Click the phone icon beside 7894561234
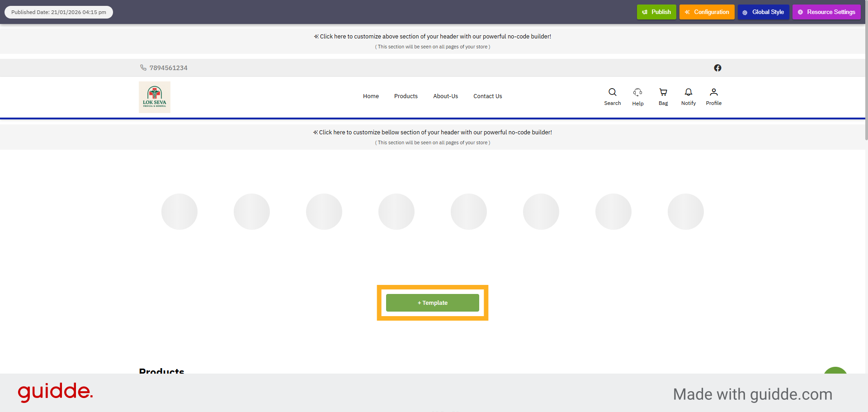Image resolution: width=868 pixels, height=412 pixels. [x=143, y=67]
